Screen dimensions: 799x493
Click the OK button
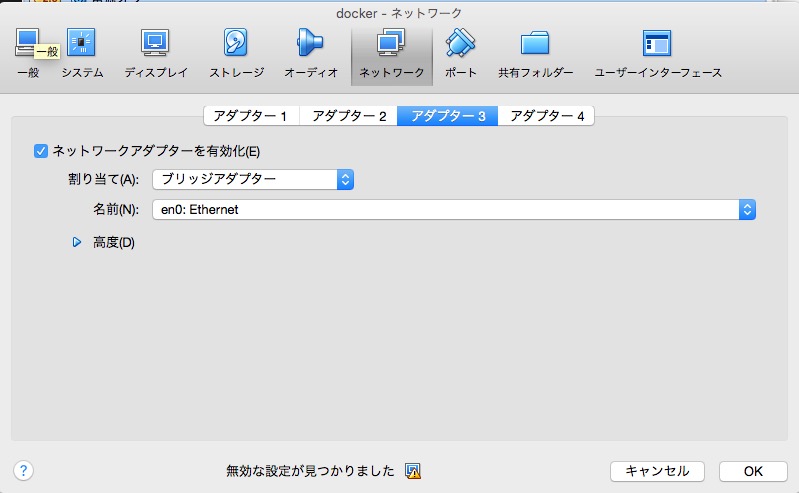tap(753, 471)
